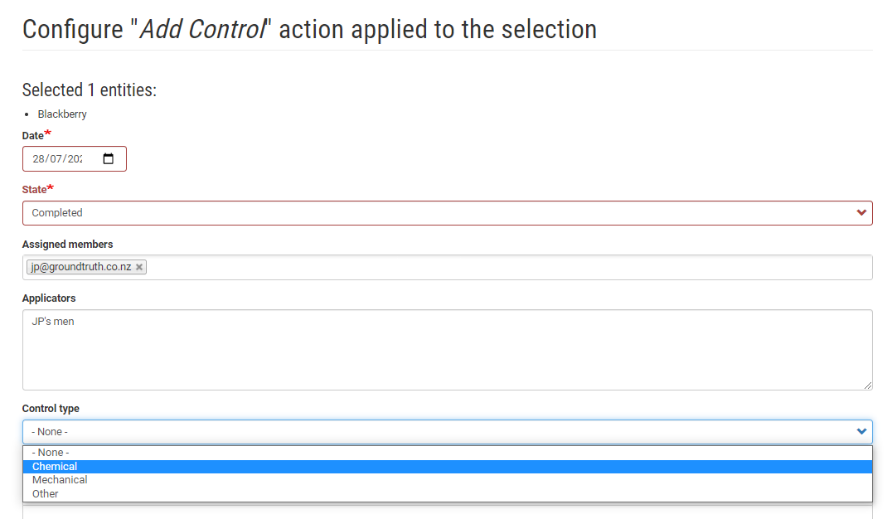Screen dimensions: 887x519
Task: Remove jp@groundtruth.co.nz from assigned members
Action: (x=139, y=267)
